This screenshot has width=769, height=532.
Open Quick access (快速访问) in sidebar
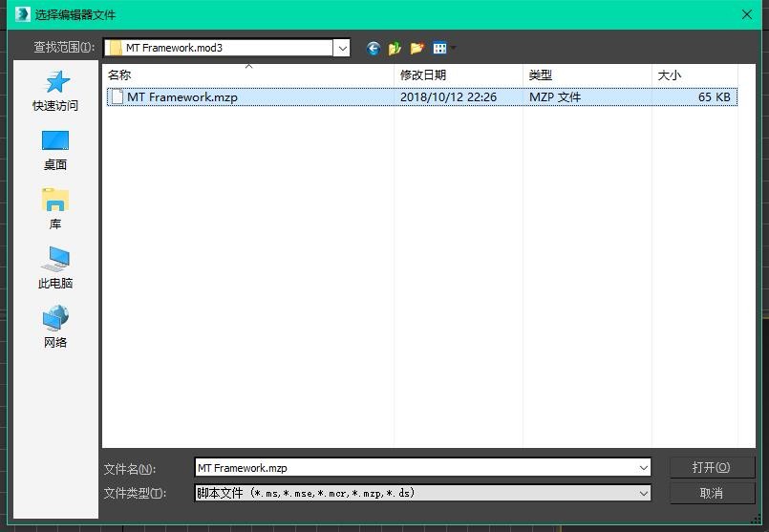point(55,92)
